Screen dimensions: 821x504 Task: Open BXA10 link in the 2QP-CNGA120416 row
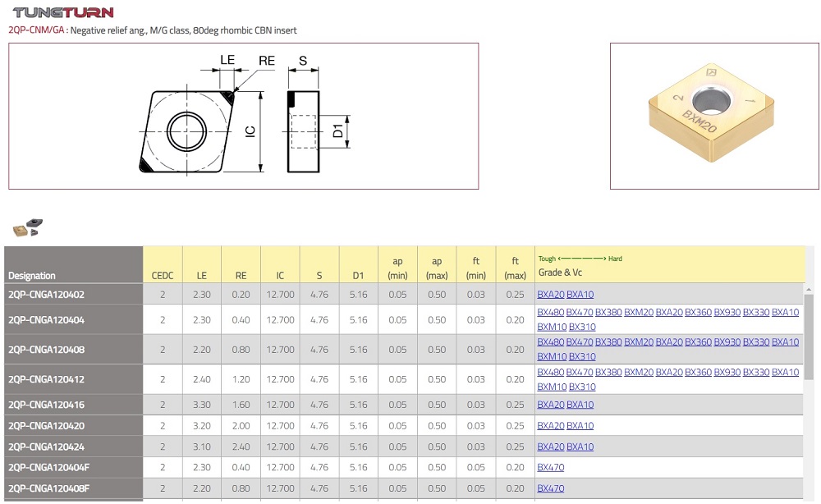580,405
